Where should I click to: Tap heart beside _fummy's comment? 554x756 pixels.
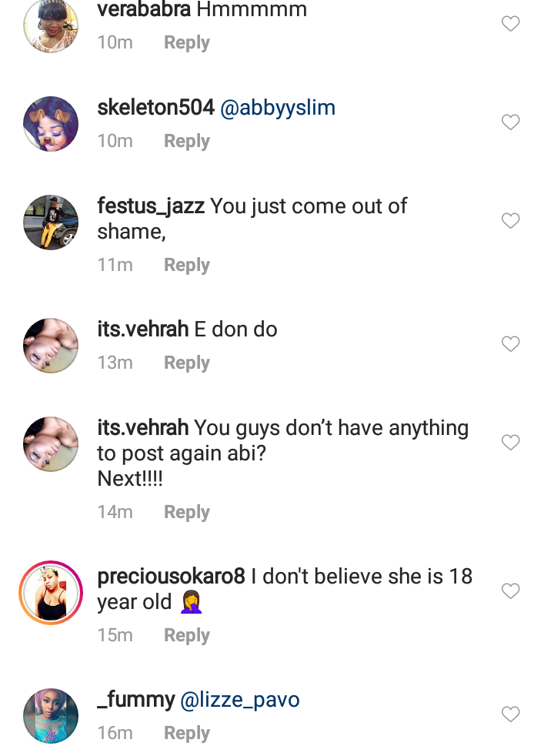[x=510, y=714]
